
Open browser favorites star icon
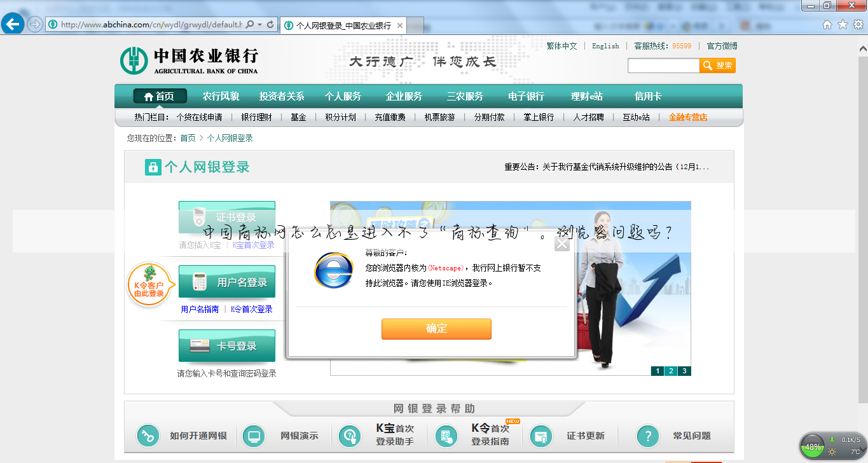[x=843, y=25]
